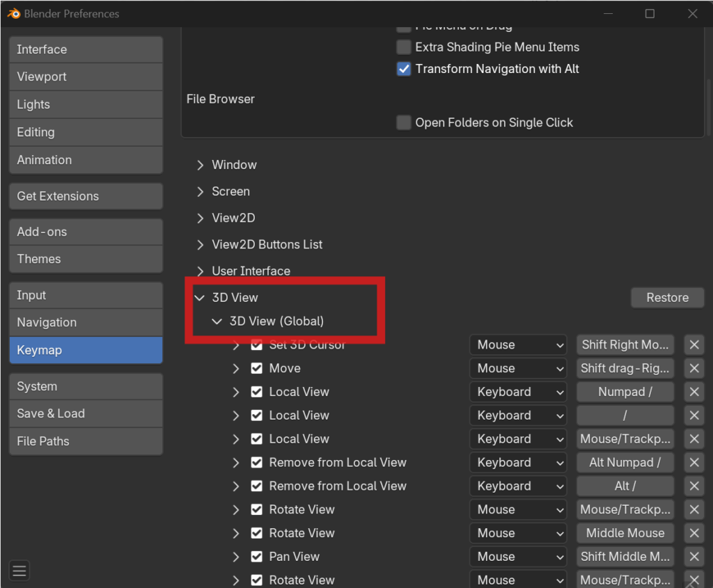
Task: Enable Extra Shading Pie Menu Items
Action: [x=404, y=47]
